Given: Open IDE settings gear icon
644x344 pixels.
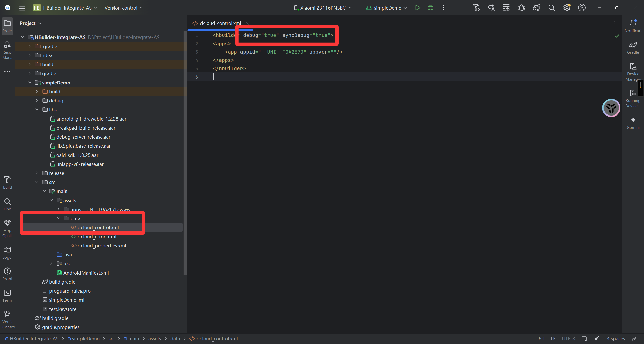Looking at the screenshot, I should (x=567, y=8).
